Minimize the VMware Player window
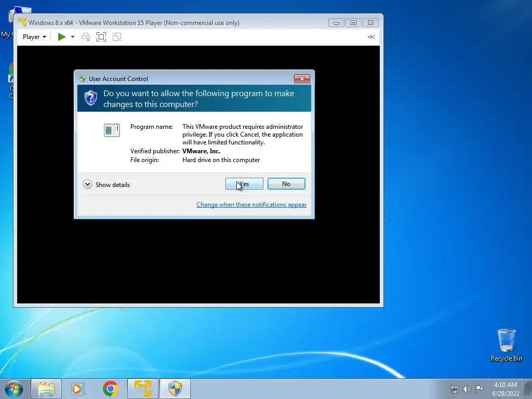The width and height of the screenshot is (532, 399). tap(336, 23)
